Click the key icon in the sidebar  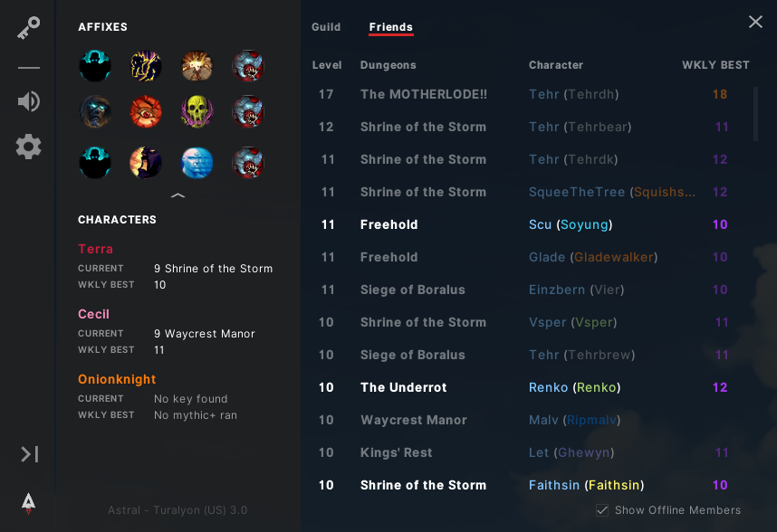(28, 29)
